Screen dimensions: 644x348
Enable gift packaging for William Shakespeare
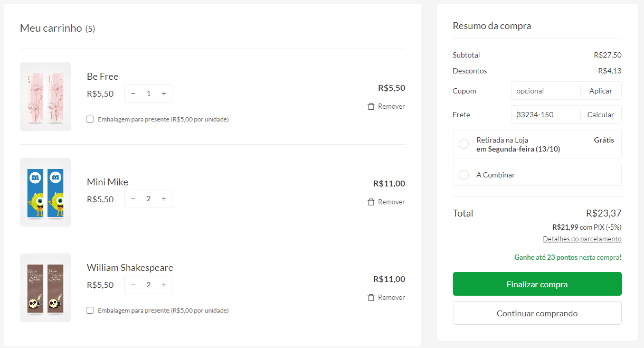point(90,311)
